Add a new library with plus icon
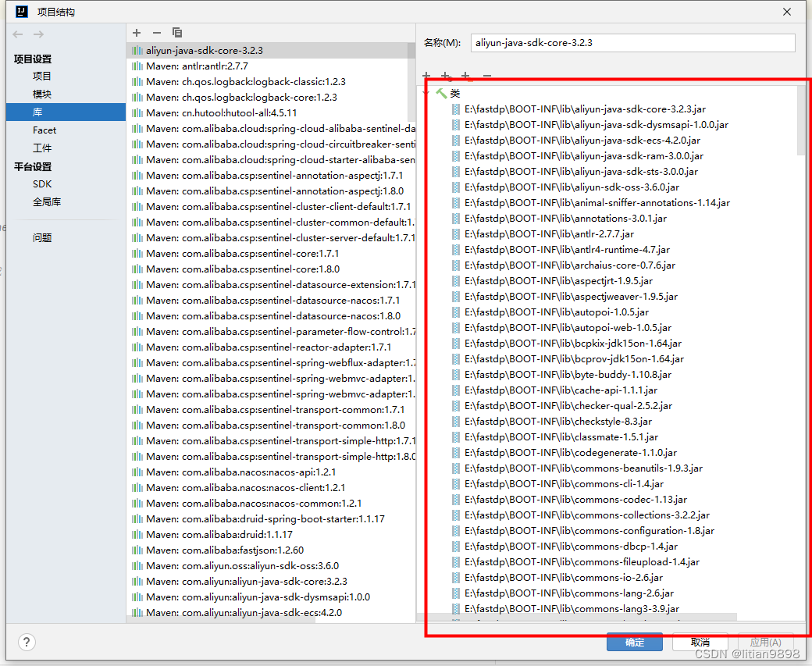The image size is (812, 666). click(137, 33)
